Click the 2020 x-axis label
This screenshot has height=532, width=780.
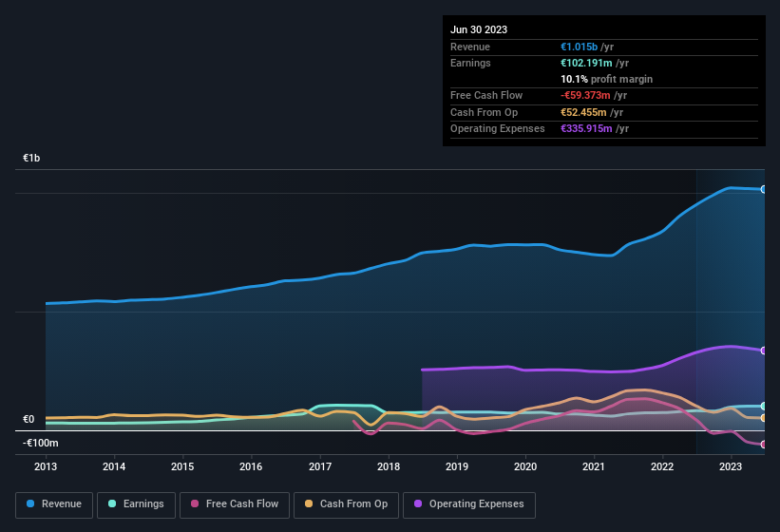click(525, 466)
